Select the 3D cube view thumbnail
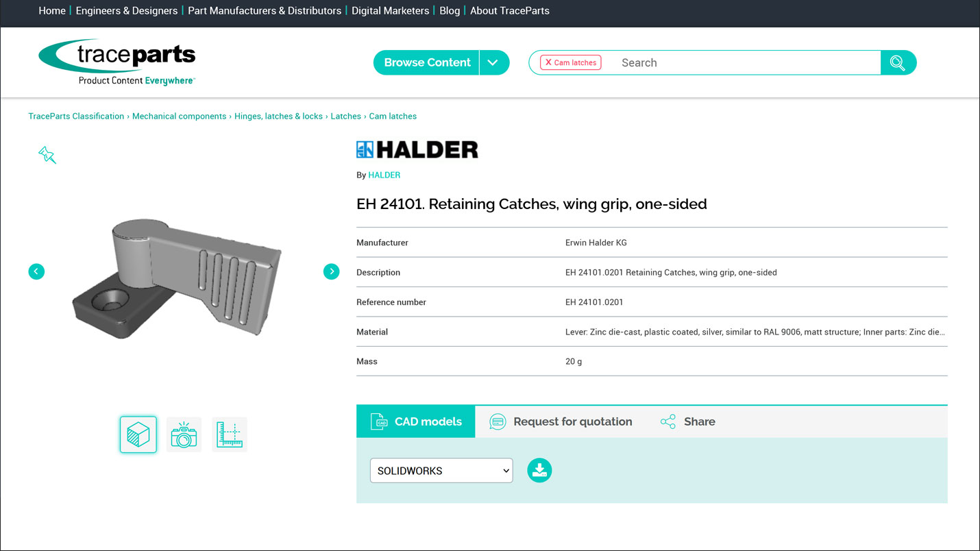This screenshot has width=980, height=551. [x=138, y=434]
